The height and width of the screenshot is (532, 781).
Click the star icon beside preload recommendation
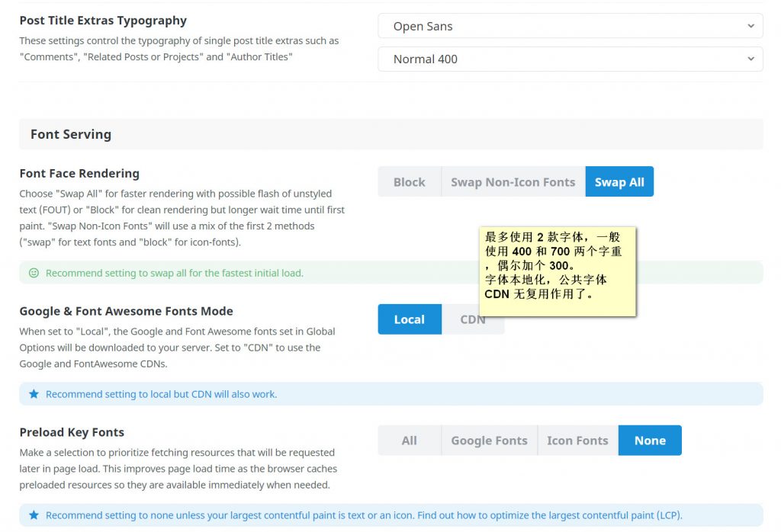tap(34, 515)
